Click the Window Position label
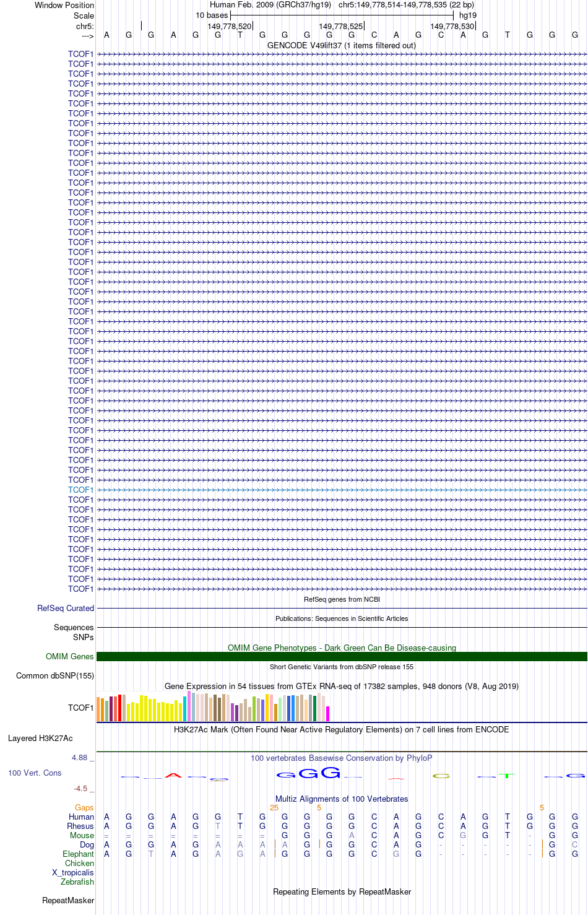 coord(64,5)
